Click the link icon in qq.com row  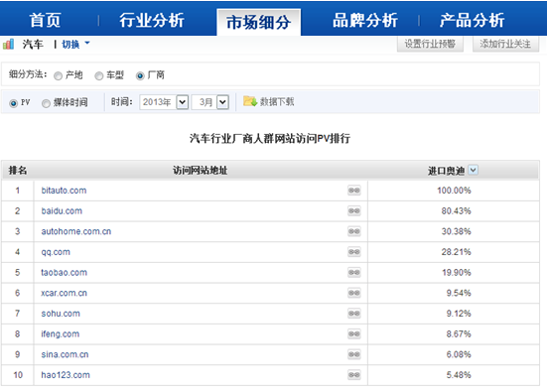click(x=353, y=252)
